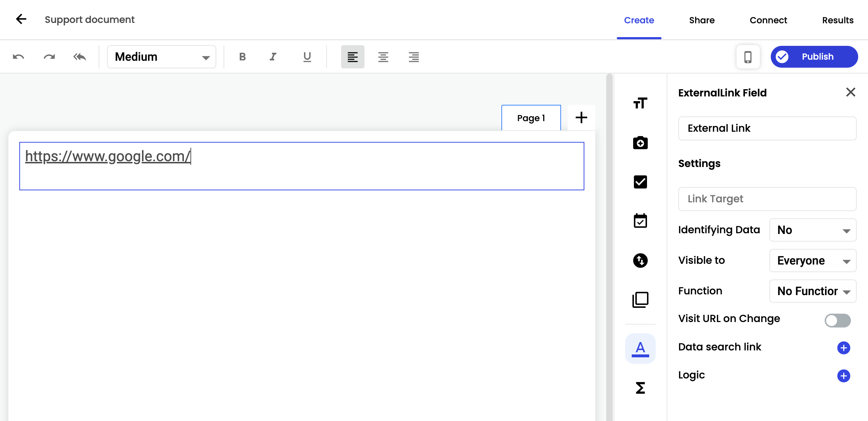Image resolution: width=868 pixels, height=421 pixels.
Task: Select the camera photo field icon
Action: [640, 143]
